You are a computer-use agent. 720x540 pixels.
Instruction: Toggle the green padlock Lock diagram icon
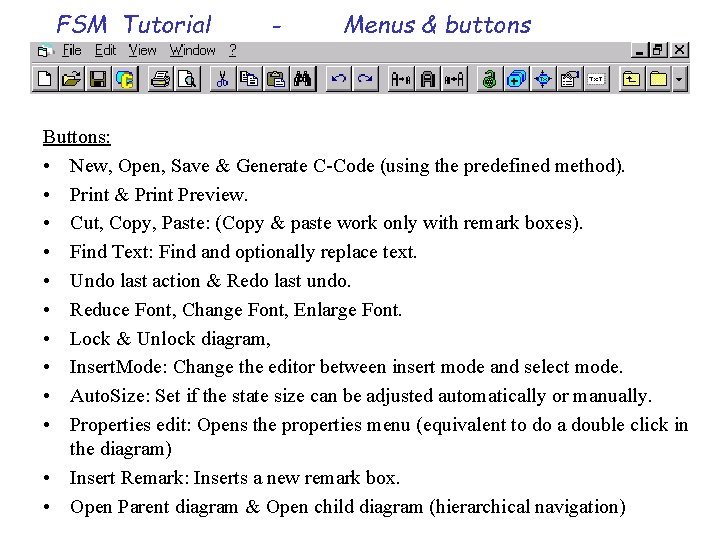(489, 79)
